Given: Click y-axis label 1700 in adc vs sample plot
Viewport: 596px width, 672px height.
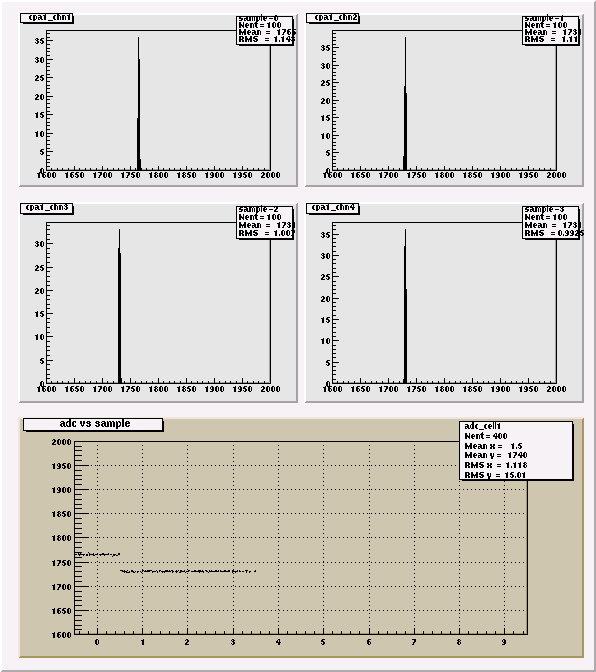Looking at the screenshot, I should pyautogui.click(x=61, y=587).
